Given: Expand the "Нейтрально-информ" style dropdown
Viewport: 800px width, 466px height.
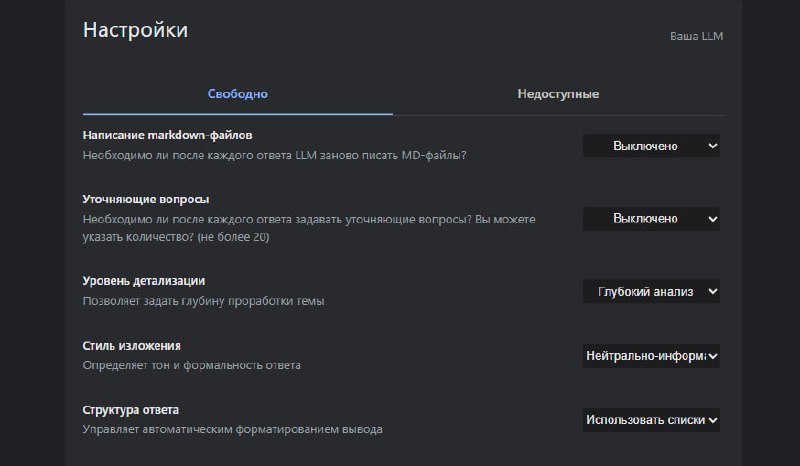Looking at the screenshot, I should click(x=651, y=355).
